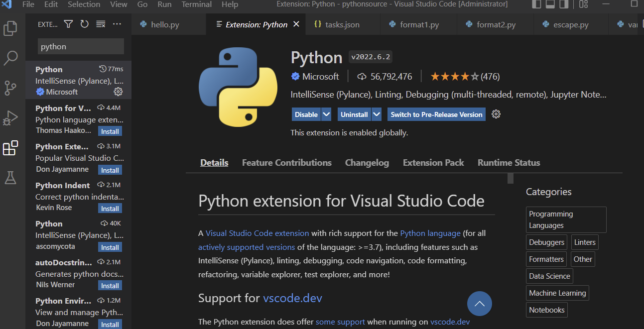Screen dimensions: 644x329
Task: Switch to format2.py editor tab
Action: pos(496,24)
